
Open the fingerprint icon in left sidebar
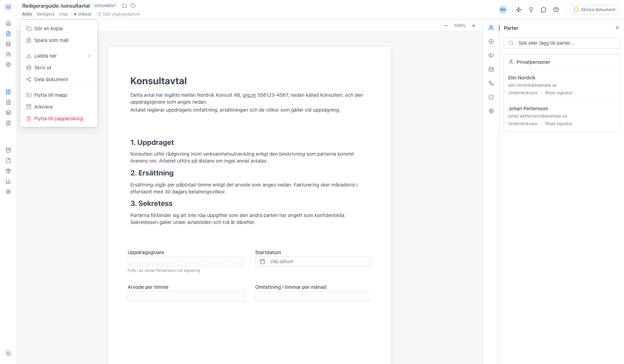(8, 65)
